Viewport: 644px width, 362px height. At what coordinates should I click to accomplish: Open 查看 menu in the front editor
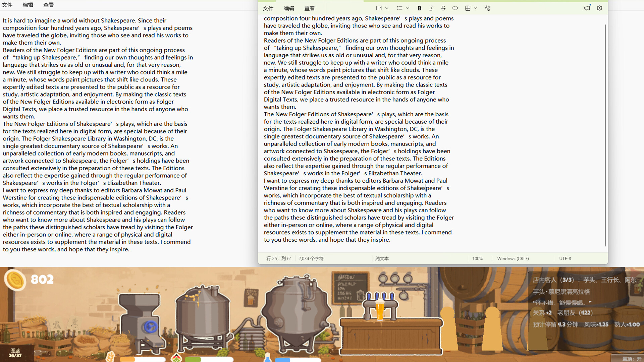tap(309, 8)
